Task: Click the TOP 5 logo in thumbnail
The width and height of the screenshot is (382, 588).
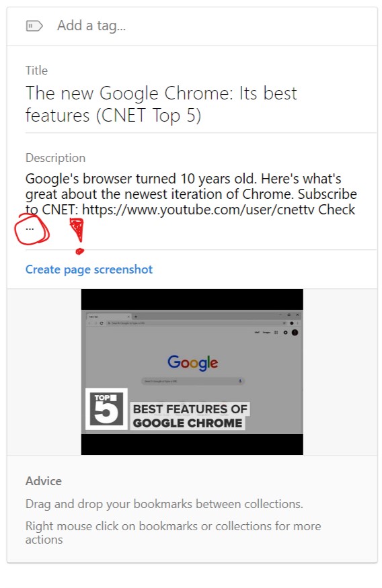Action: [106, 409]
